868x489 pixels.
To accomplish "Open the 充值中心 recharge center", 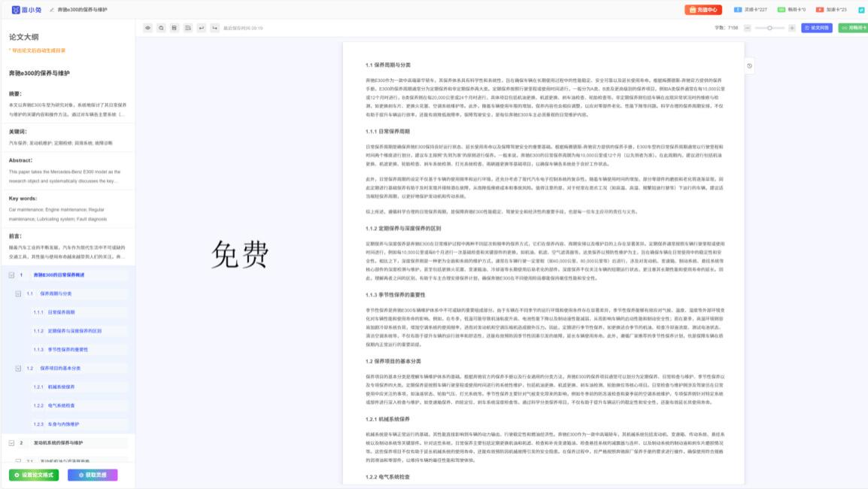I will [x=702, y=10].
